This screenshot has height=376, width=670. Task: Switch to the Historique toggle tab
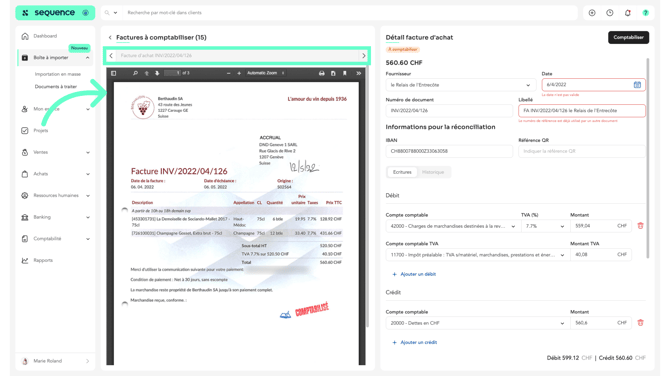[x=433, y=172]
